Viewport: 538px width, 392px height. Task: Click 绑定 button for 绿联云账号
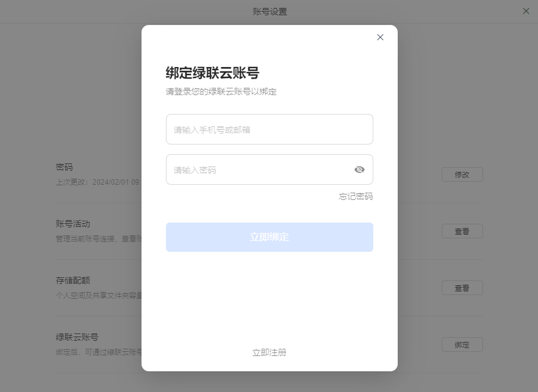[462, 344]
